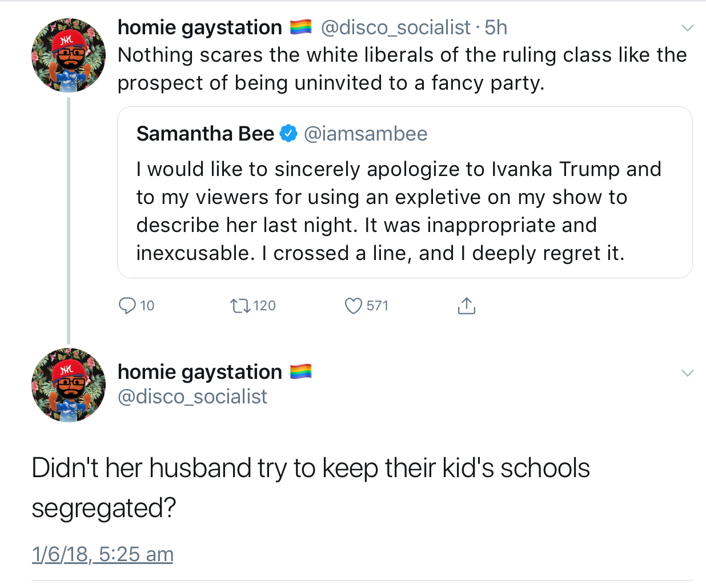Click homie gaystation name in top tweet
This screenshot has width=706, height=588.
pos(200,27)
